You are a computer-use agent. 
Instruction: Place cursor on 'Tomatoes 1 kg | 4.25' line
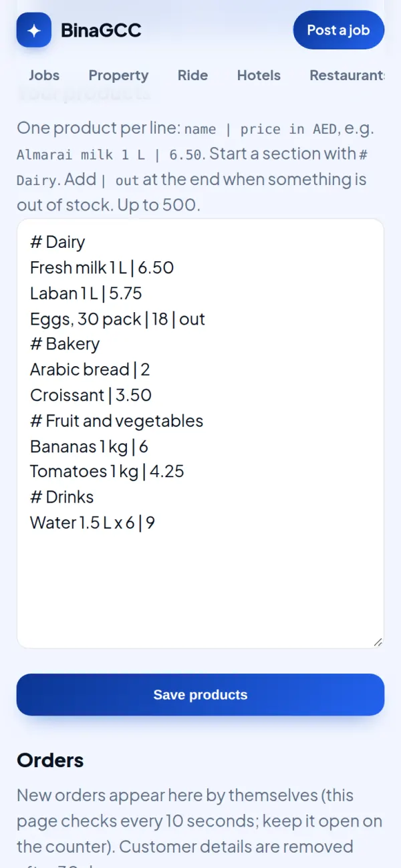[107, 471]
